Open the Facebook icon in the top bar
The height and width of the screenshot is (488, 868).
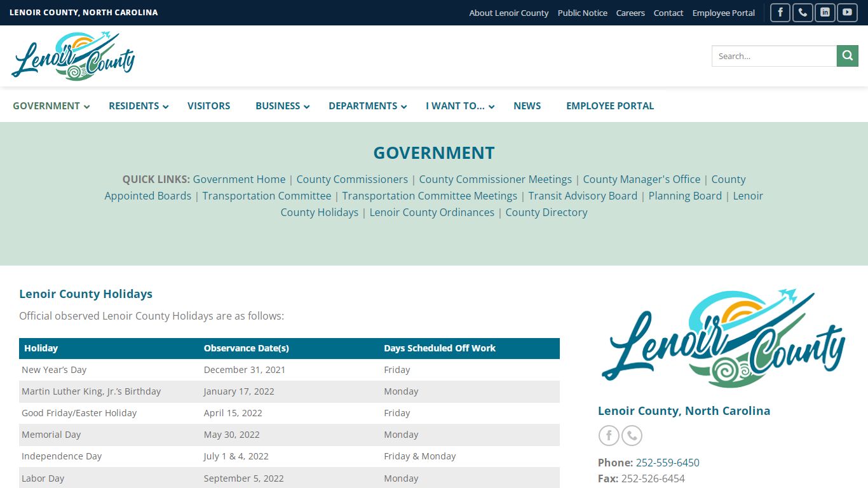pyautogui.click(x=780, y=13)
